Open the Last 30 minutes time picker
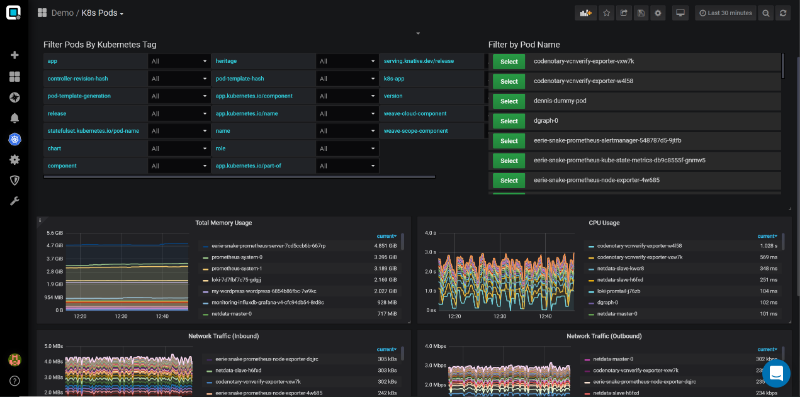This screenshot has height=397, width=800. (x=725, y=13)
